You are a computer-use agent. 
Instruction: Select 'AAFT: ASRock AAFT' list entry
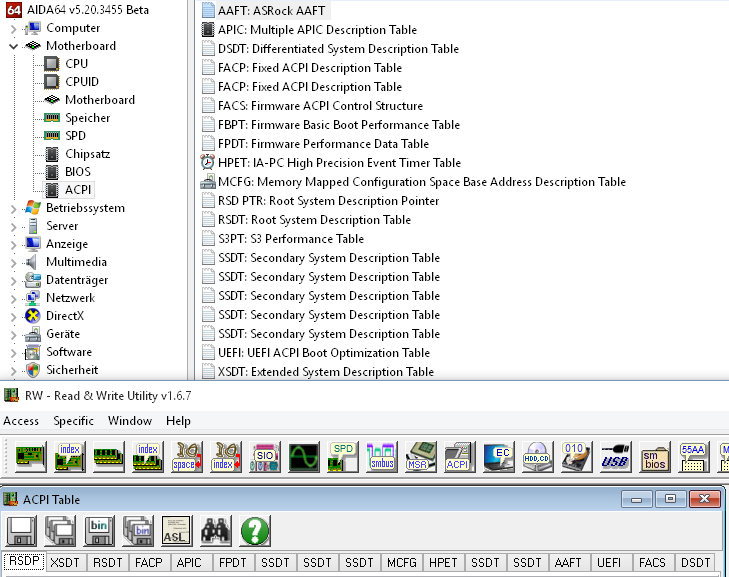point(272,11)
